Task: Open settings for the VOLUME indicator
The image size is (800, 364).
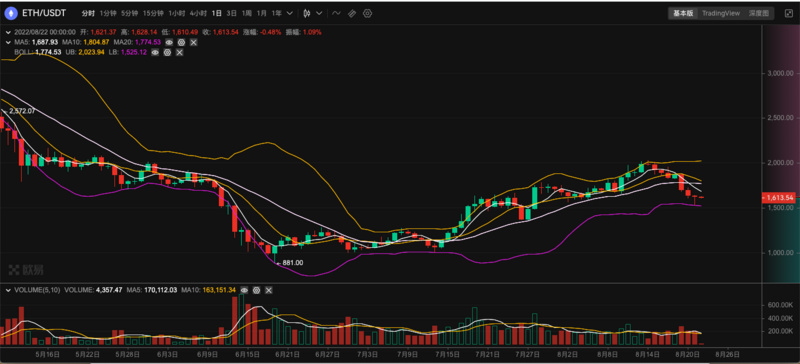Action: point(256,290)
